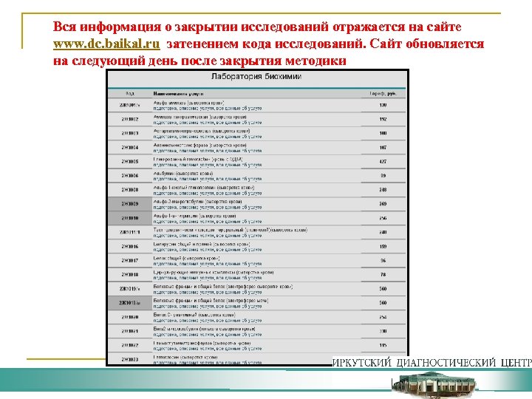The width and height of the screenshot is (532, 399).
Task: Click the 'Код' column header
Action: (x=130, y=93)
